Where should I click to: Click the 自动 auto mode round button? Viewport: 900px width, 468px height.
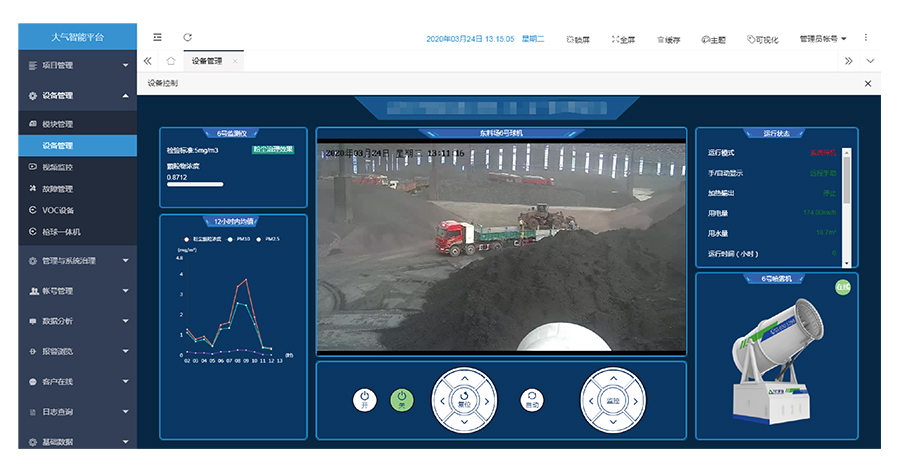532,401
